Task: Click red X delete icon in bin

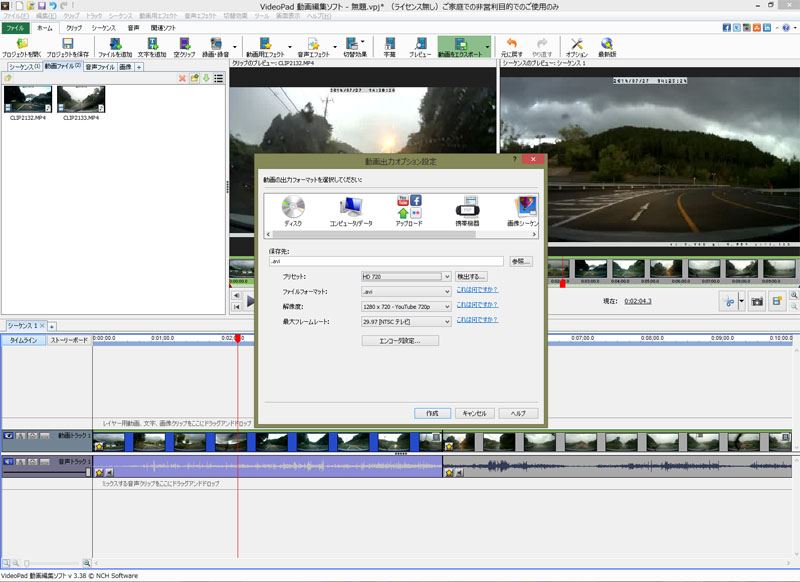Action: point(182,78)
